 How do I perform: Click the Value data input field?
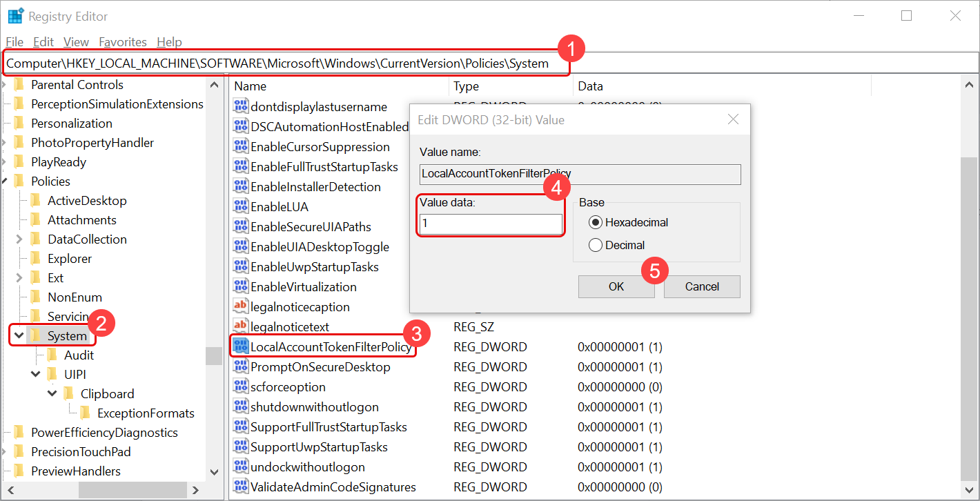(x=491, y=224)
